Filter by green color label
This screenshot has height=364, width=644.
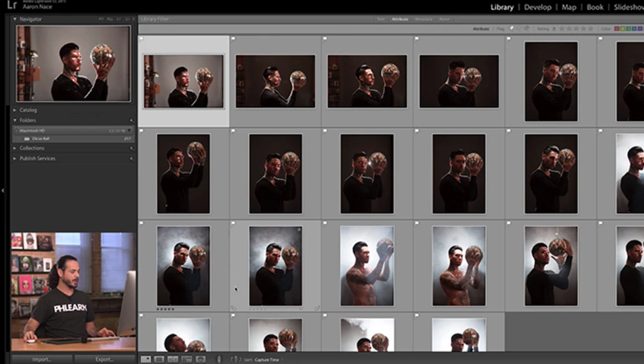[x=628, y=29]
